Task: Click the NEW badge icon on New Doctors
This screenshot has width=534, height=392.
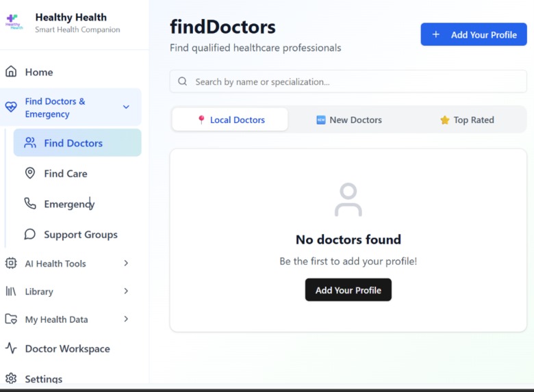Action: (321, 120)
